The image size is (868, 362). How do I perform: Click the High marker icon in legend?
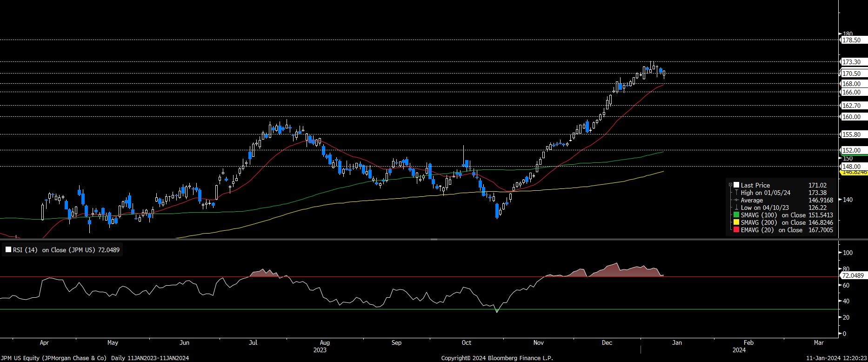point(736,193)
